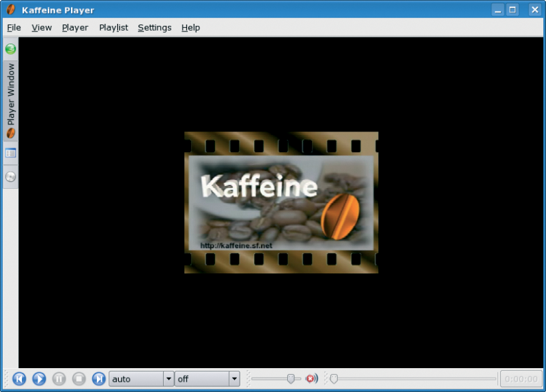Click the Previous track button
Image resolution: width=546 pixels, height=392 pixels.
(x=19, y=379)
